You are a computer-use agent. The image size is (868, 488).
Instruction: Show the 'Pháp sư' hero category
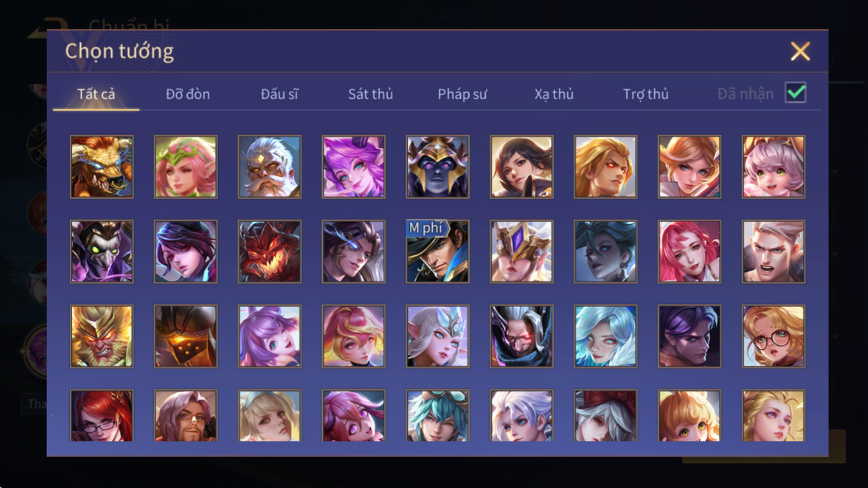tap(462, 94)
